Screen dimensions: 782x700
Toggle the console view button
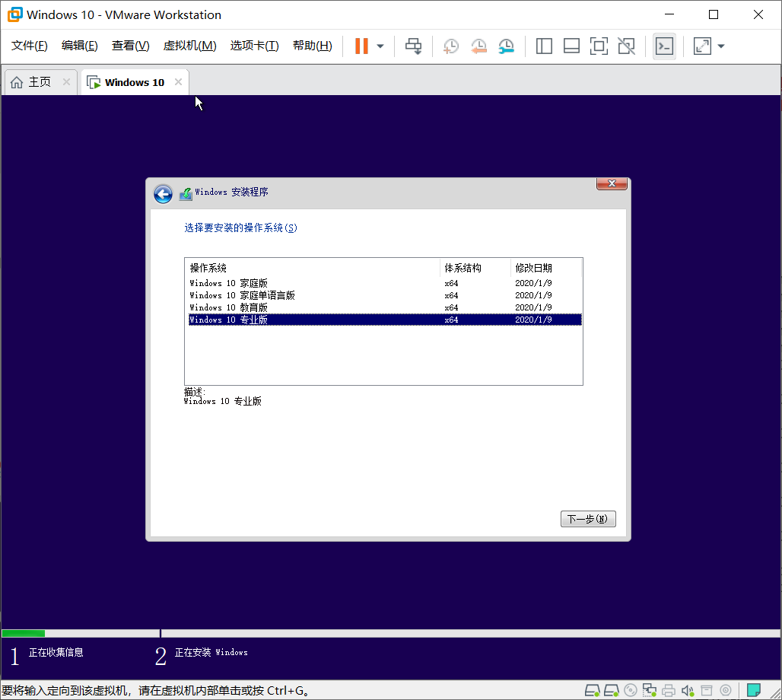(664, 46)
